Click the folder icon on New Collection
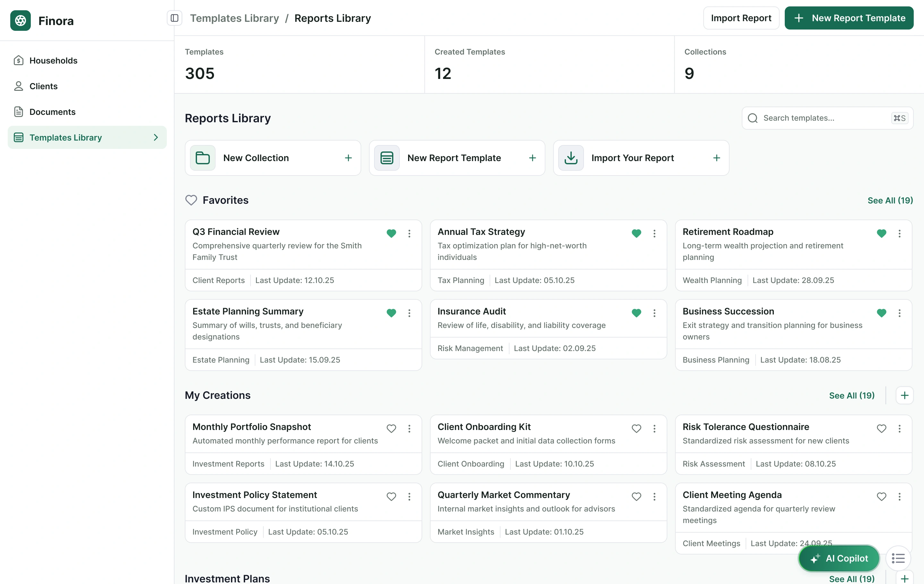This screenshot has width=924, height=584. pyautogui.click(x=202, y=158)
